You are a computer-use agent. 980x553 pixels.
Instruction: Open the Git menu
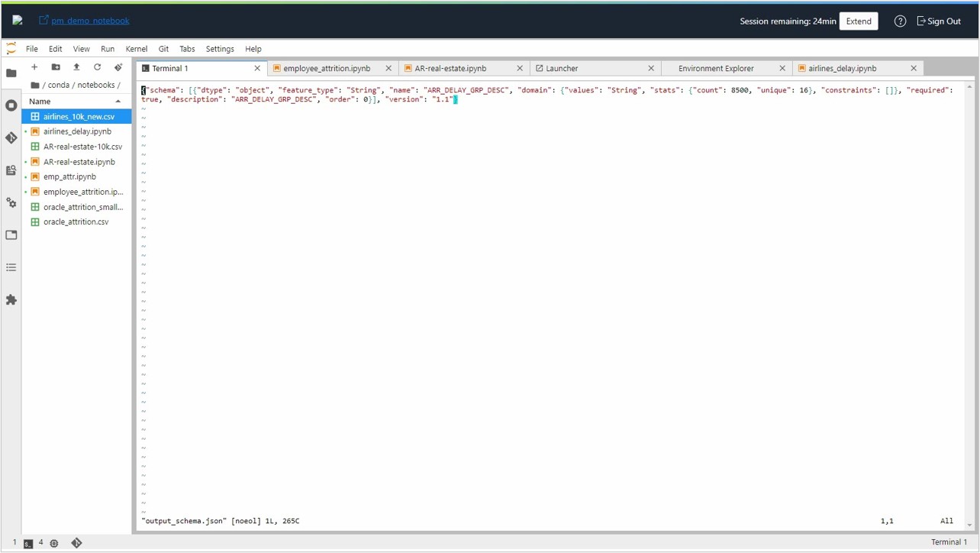163,49
